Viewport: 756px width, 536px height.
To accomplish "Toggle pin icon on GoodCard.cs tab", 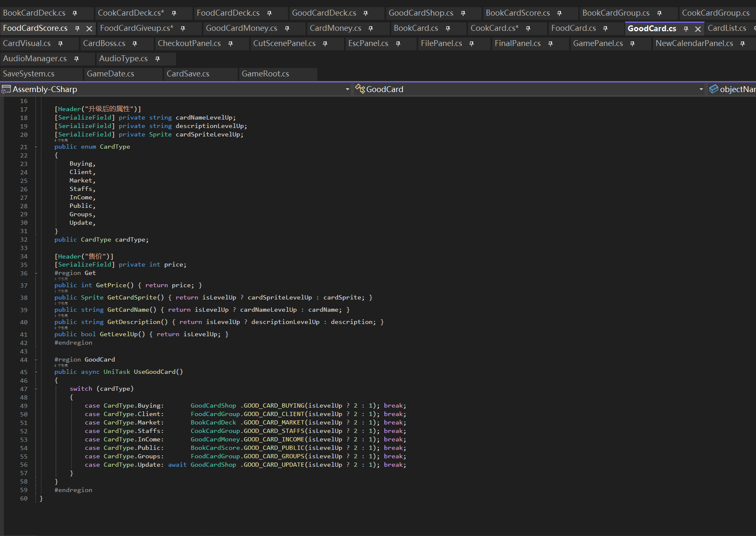I will point(686,29).
